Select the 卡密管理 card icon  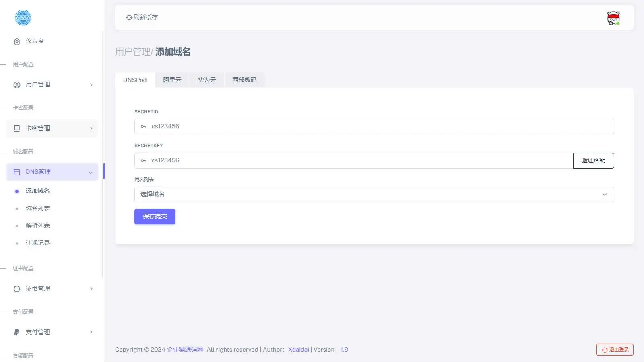pyautogui.click(x=17, y=128)
